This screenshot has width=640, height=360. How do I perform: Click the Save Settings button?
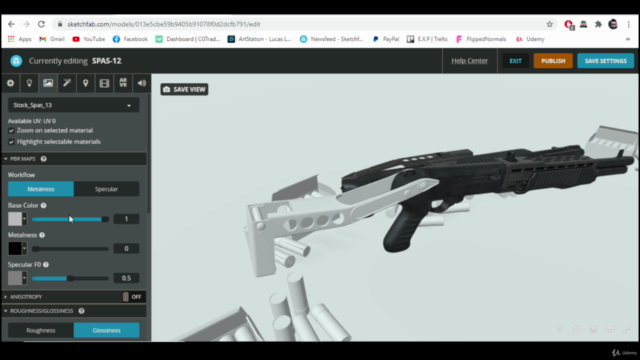coord(605,61)
